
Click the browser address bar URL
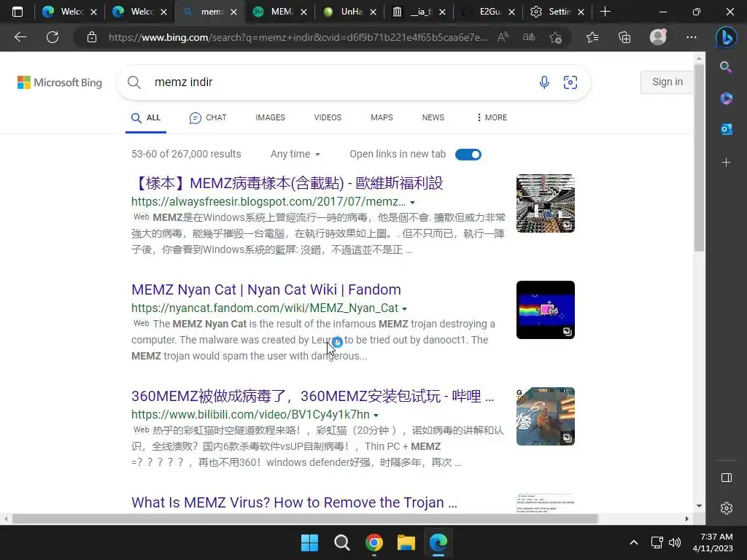(x=298, y=37)
